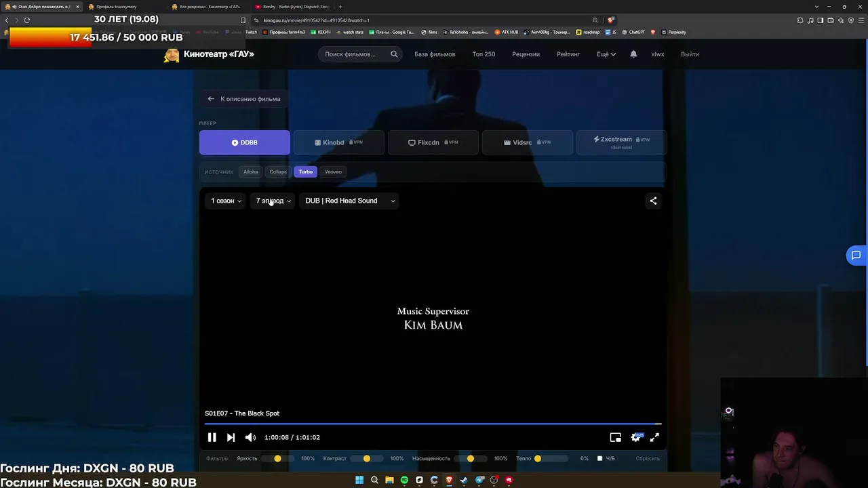This screenshot has height=488, width=868.
Task: Open Windows taskbar search
Action: [x=374, y=481]
